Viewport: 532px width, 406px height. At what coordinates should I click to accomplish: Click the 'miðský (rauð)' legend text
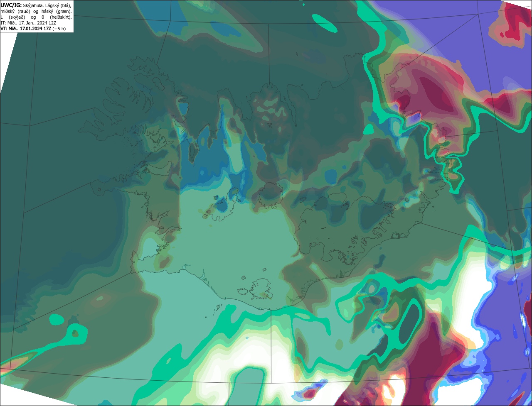click(15, 12)
